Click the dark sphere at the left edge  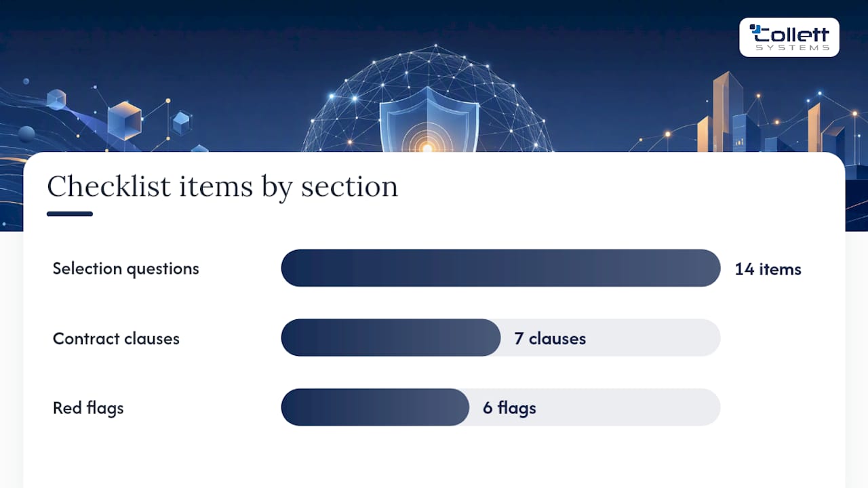click(x=26, y=134)
